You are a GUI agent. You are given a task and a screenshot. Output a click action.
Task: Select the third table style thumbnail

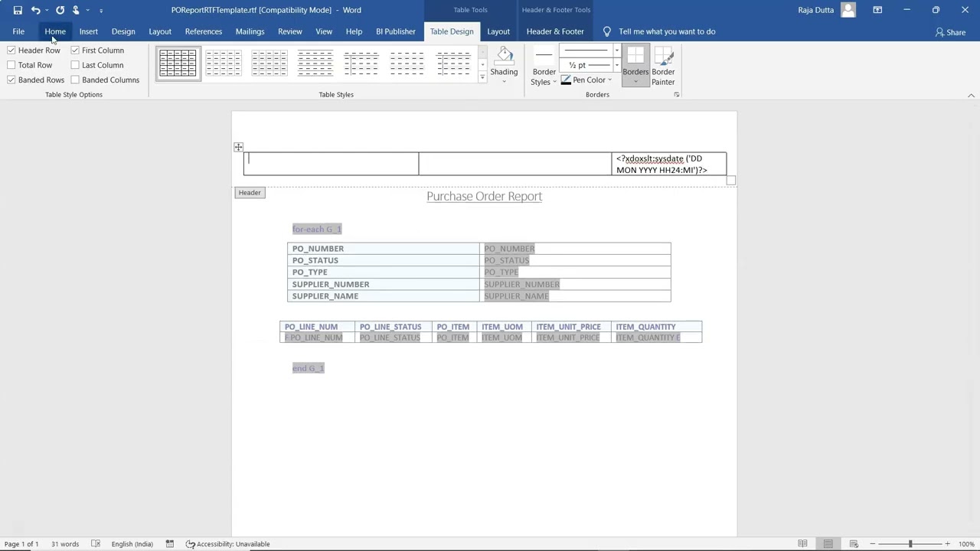[x=269, y=64]
